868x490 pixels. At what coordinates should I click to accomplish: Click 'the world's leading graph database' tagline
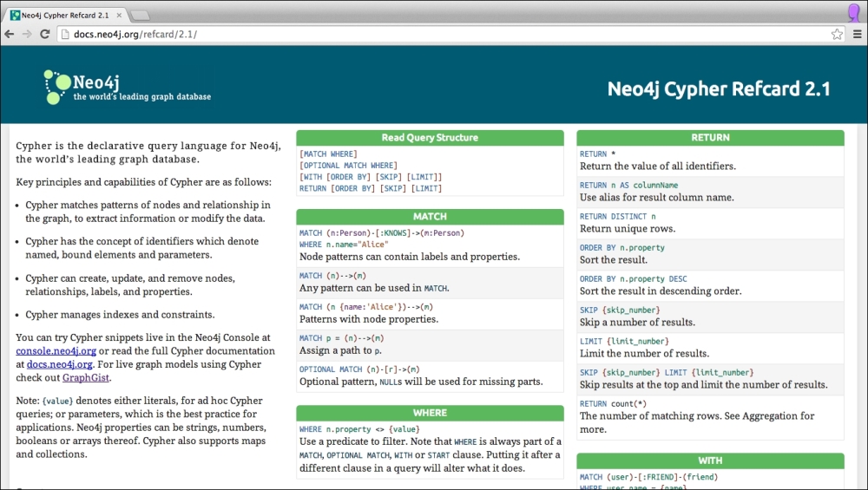(x=142, y=97)
